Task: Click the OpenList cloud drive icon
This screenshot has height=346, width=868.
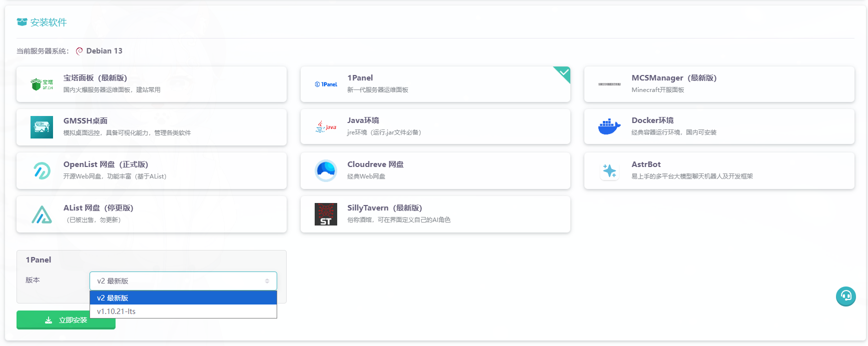Action: coord(42,171)
